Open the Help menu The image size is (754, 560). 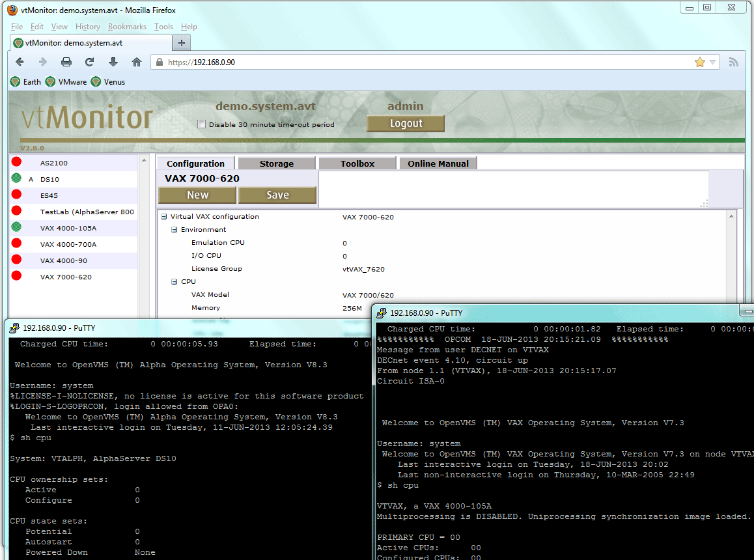click(x=189, y=27)
